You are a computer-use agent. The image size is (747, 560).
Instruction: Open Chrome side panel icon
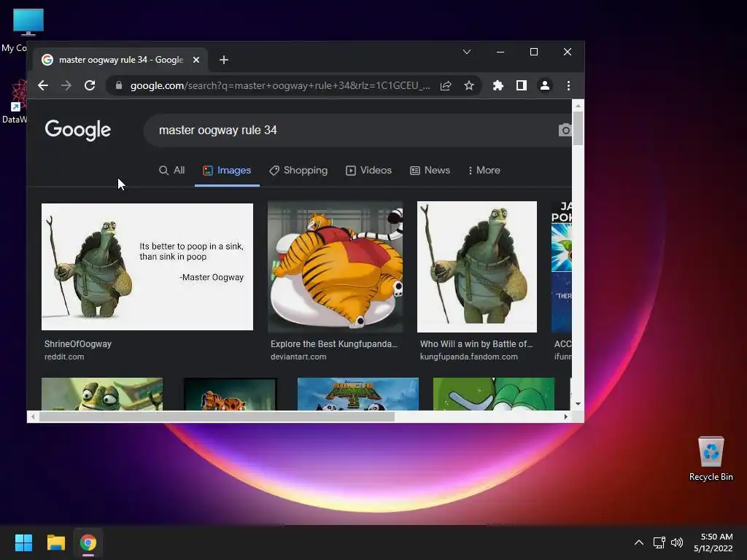pyautogui.click(x=521, y=86)
